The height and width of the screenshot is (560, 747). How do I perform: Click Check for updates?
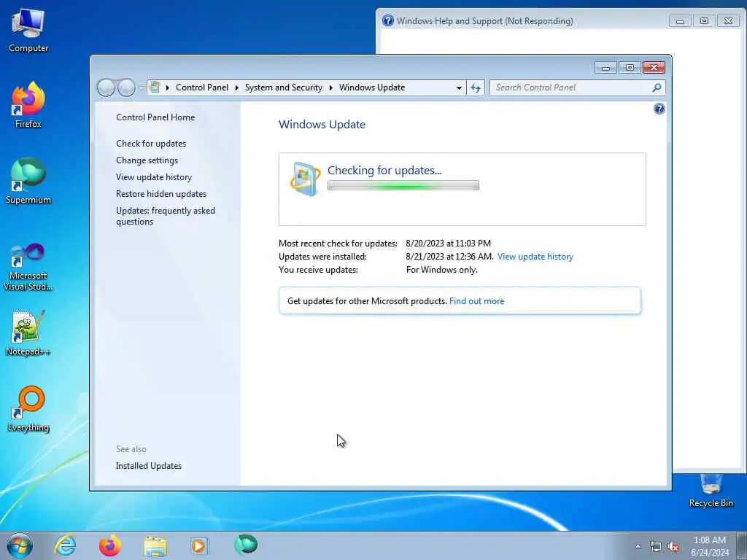click(151, 144)
